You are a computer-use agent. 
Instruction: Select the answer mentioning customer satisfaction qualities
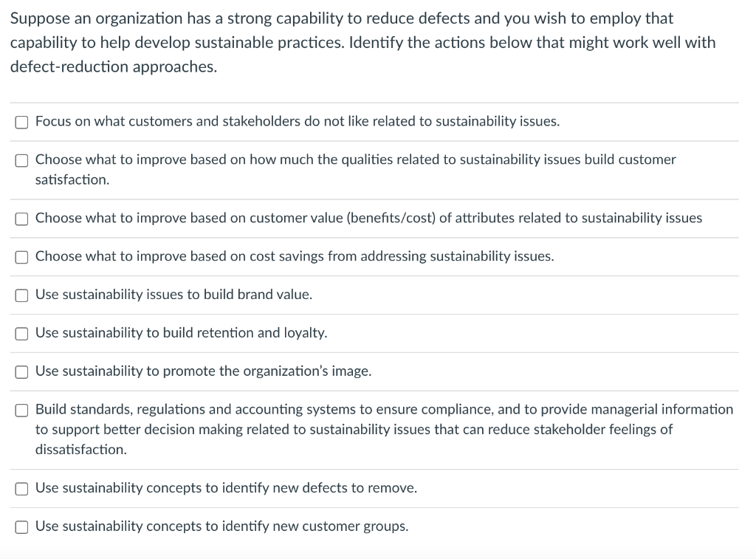point(354,169)
